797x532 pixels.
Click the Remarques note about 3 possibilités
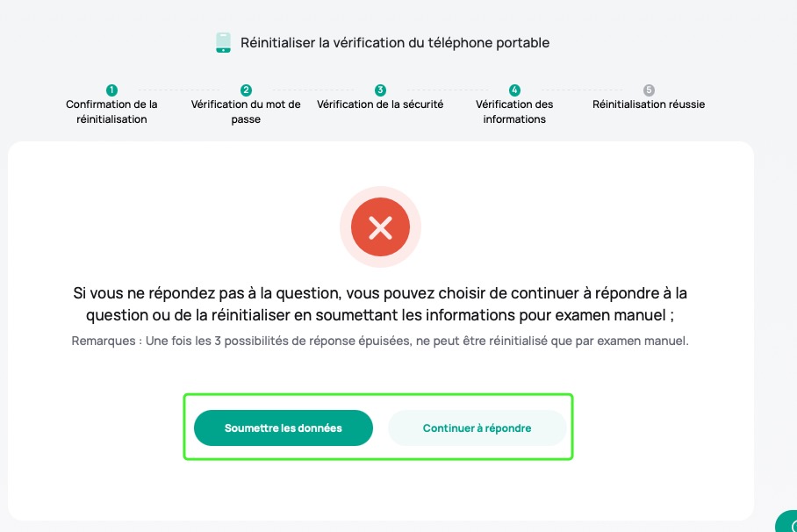380,341
